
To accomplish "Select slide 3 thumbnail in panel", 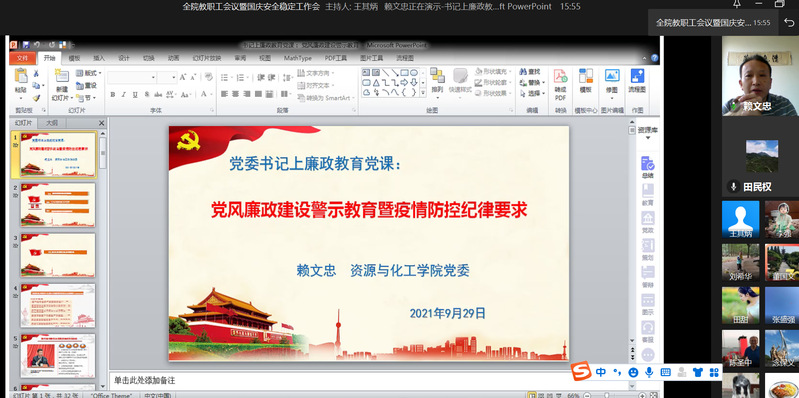I will [x=58, y=255].
